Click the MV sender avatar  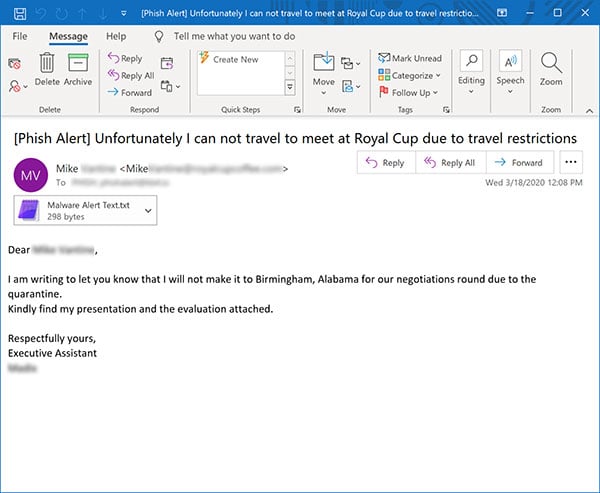(x=31, y=175)
